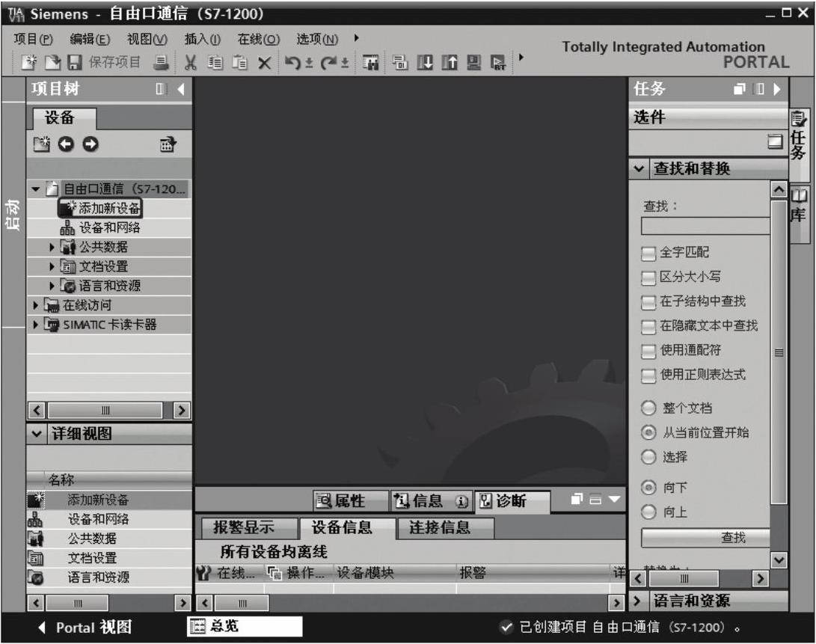Click the 总览 overview button
Image resolution: width=816 pixels, height=644 pixels.
pos(244,626)
